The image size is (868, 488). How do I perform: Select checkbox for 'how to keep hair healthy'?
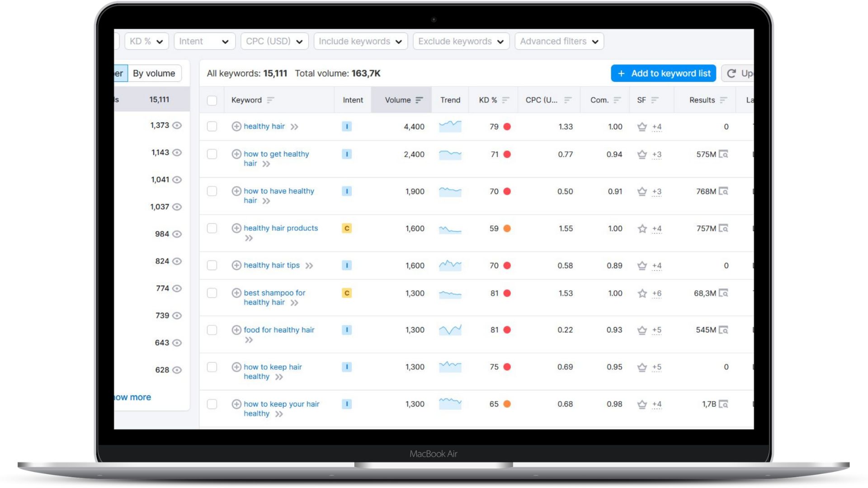tap(212, 367)
